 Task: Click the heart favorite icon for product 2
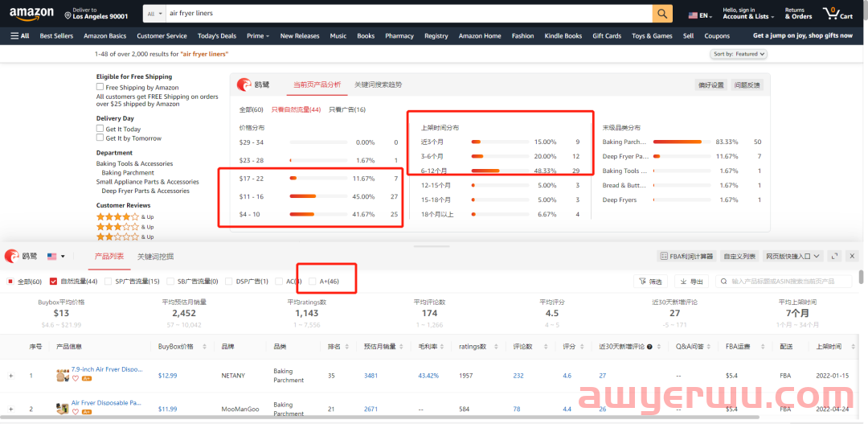tap(76, 412)
